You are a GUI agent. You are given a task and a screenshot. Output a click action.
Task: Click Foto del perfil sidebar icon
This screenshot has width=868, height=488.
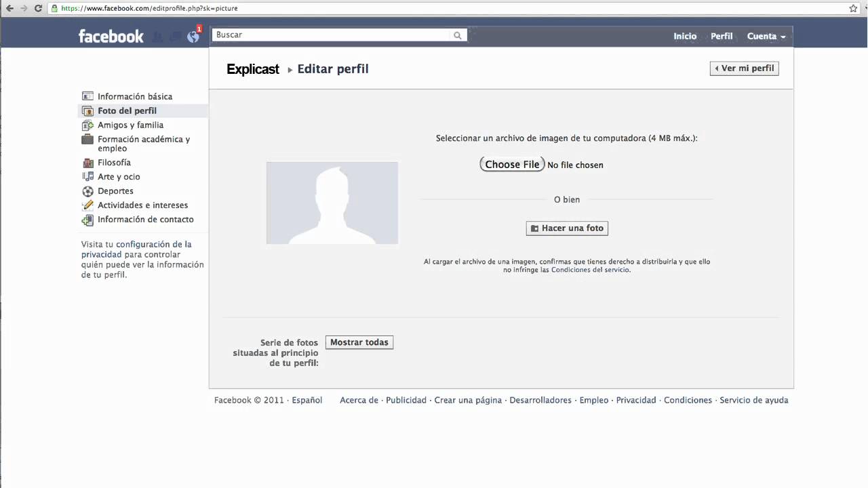coord(87,110)
